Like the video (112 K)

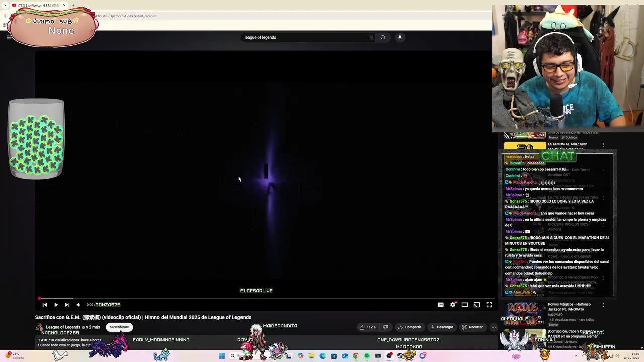click(x=368, y=327)
